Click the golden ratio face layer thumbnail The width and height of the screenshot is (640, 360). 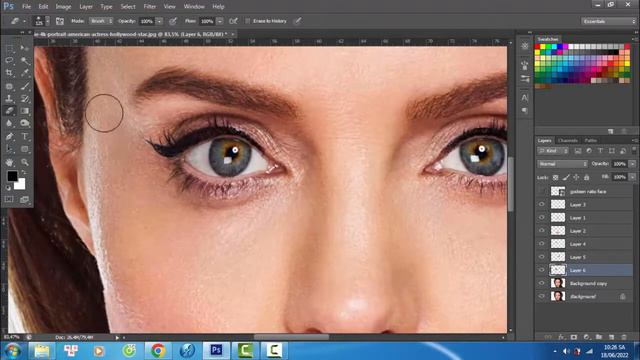[558, 191]
